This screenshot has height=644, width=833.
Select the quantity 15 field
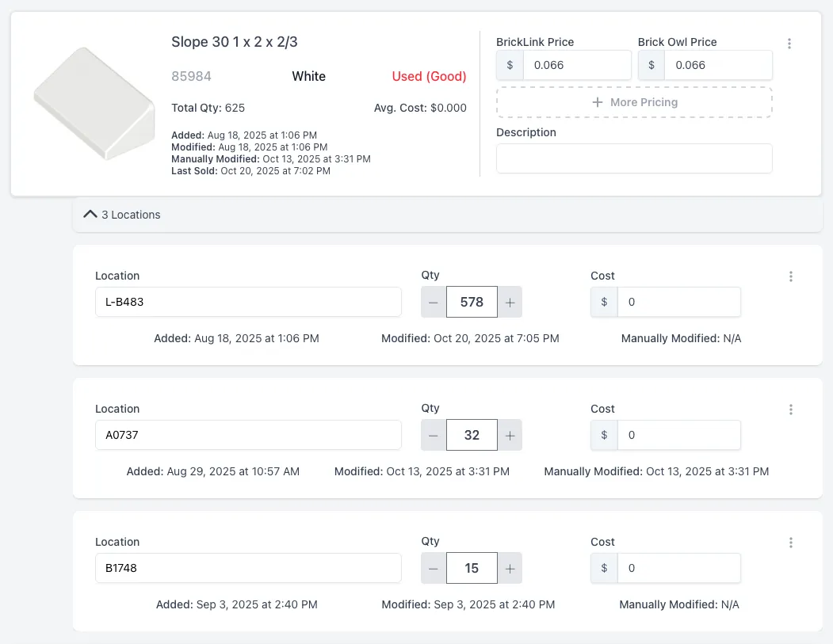tap(472, 568)
